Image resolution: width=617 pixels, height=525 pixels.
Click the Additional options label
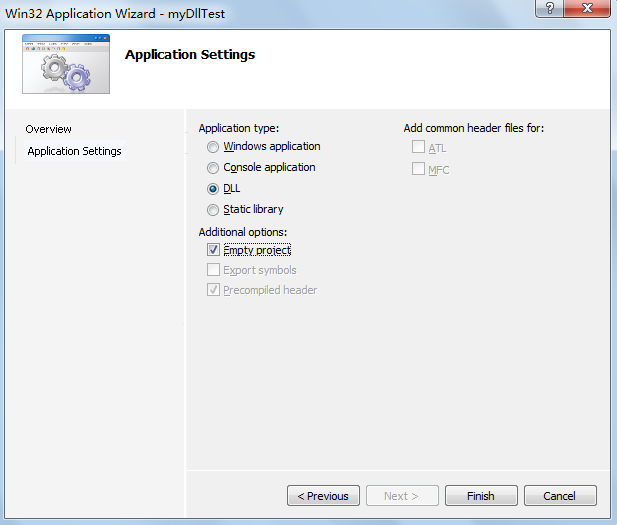point(243,232)
